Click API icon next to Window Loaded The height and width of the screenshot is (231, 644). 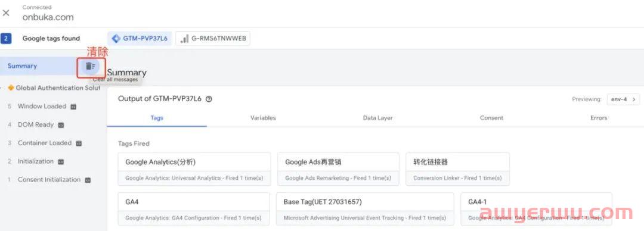pyautogui.click(x=73, y=107)
